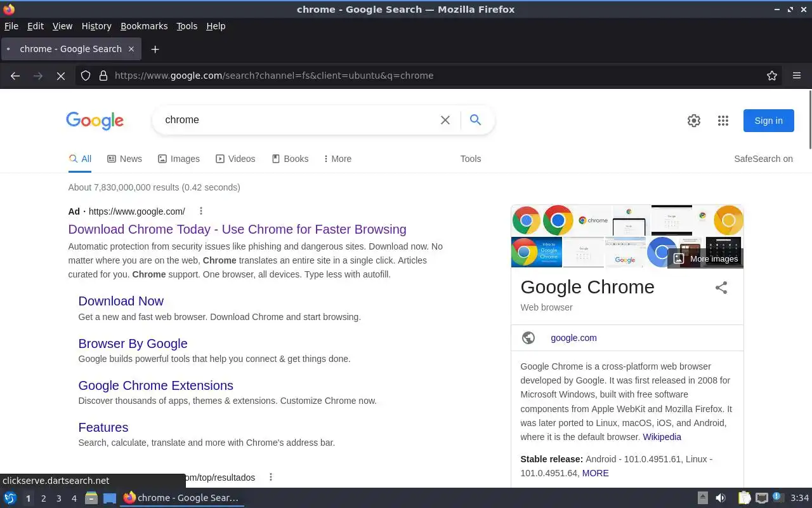This screenshot has height=508, width=812.
Task: Open the Google apps grid
Action: [x=723, y=121]
